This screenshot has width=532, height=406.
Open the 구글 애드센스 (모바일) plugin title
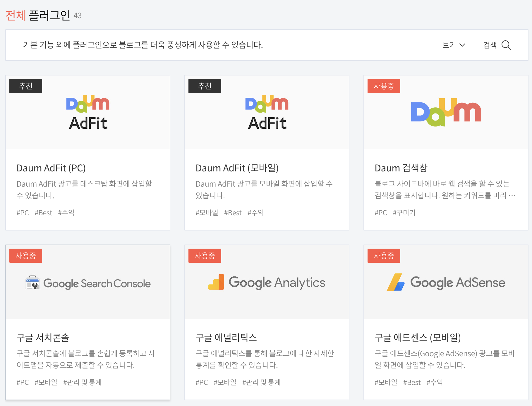pyautogui.click(x=418, y=338)
